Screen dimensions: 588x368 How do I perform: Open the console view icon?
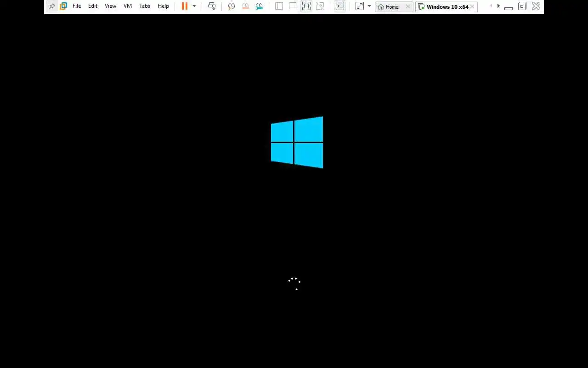pos(340,6)
